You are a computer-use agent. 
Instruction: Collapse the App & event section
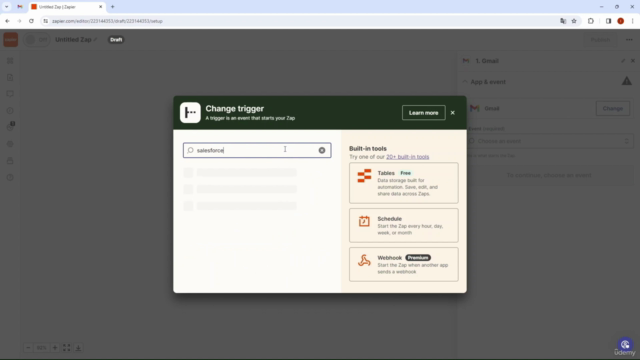click(x=465, y=82)
